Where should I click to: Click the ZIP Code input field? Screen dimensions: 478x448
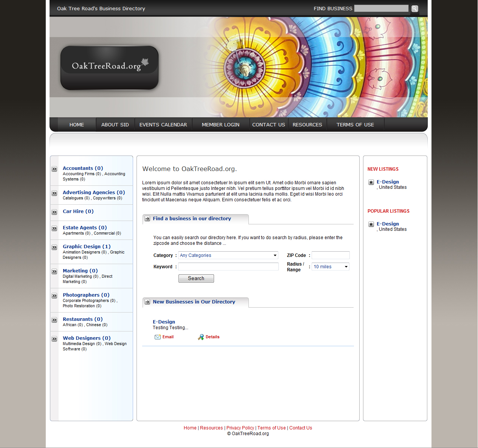click(x=331, y=255)
